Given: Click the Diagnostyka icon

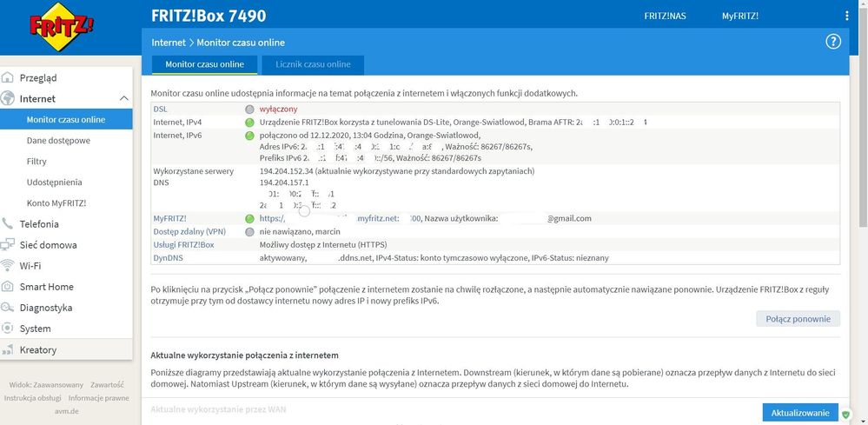Looking at the screenshot, I should 8,308.
